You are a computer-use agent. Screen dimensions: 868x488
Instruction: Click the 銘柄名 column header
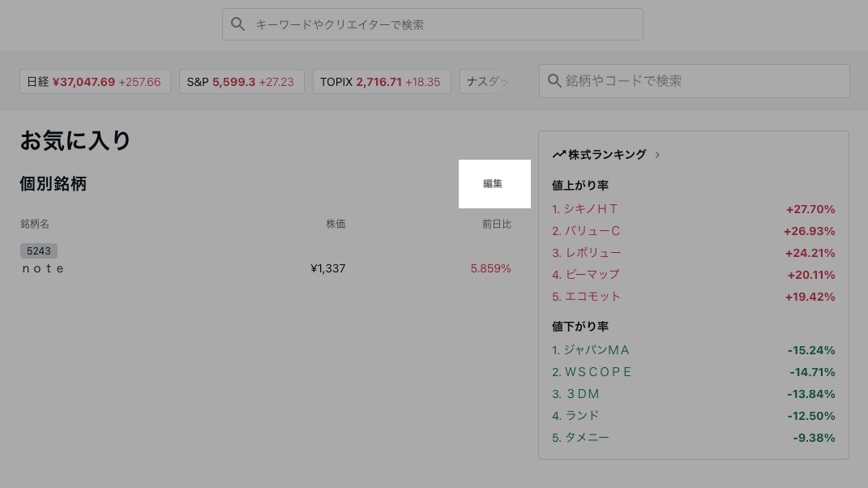[35, 224]
